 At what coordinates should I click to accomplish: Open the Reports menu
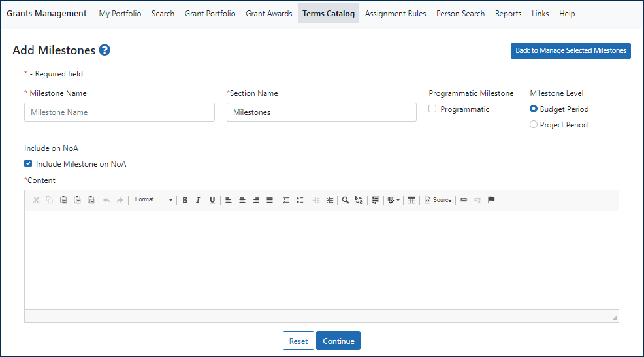point(508,14)
